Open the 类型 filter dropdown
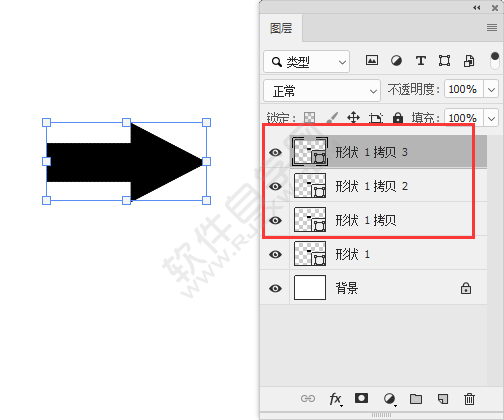The height and width of the screenshot is (420, 504). tap(306, 62)
